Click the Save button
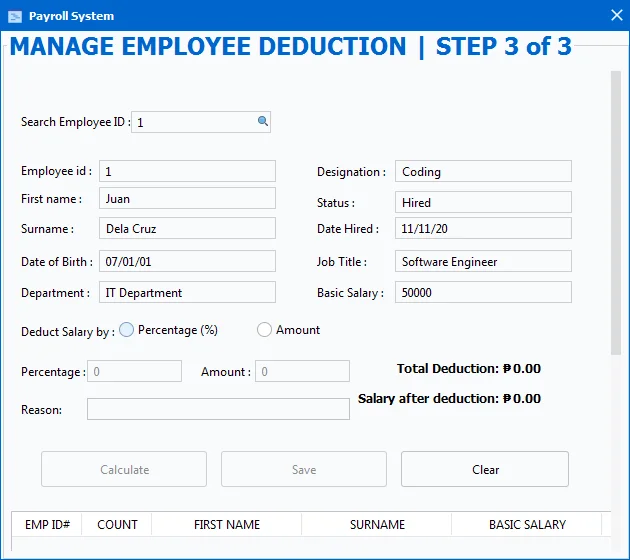This screenshot has height=560, width=630. point(304,469)
